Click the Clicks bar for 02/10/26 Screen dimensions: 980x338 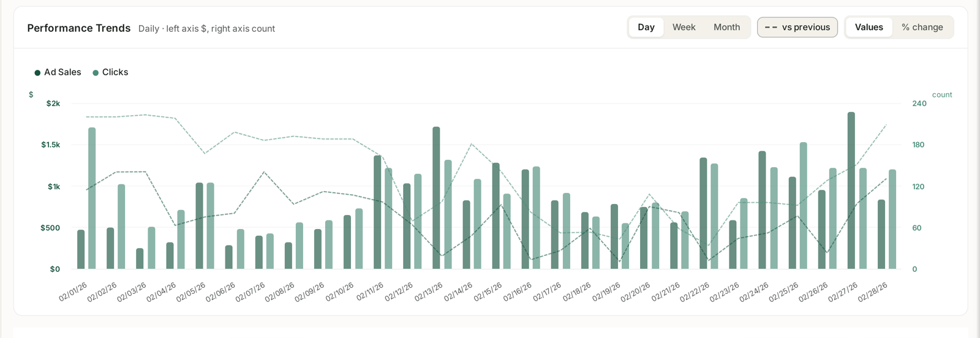pyautogui.click(x=359, y=239)
